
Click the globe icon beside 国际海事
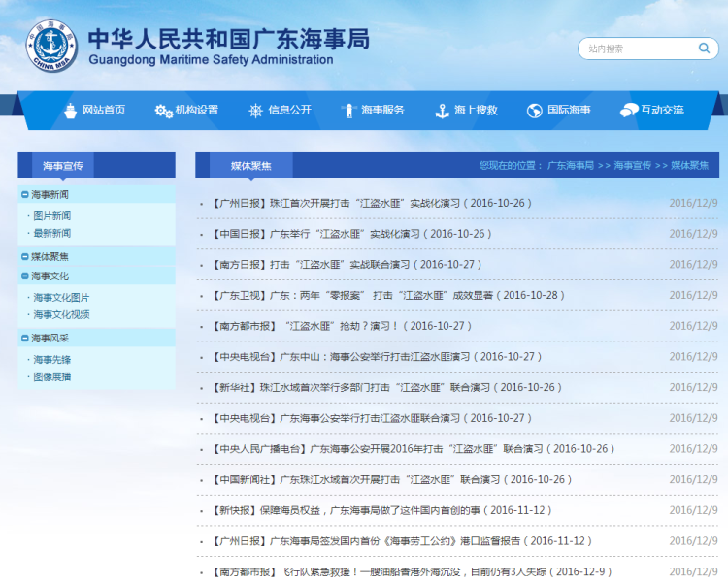[534, 111]
